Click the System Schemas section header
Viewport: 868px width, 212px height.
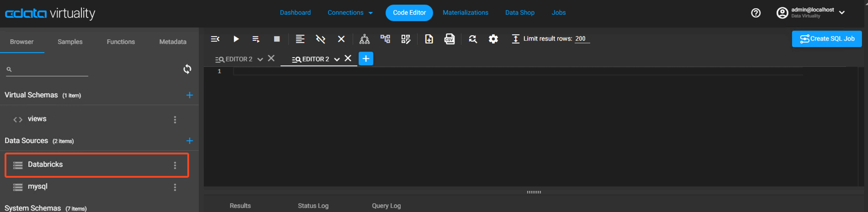click(32, 208)
